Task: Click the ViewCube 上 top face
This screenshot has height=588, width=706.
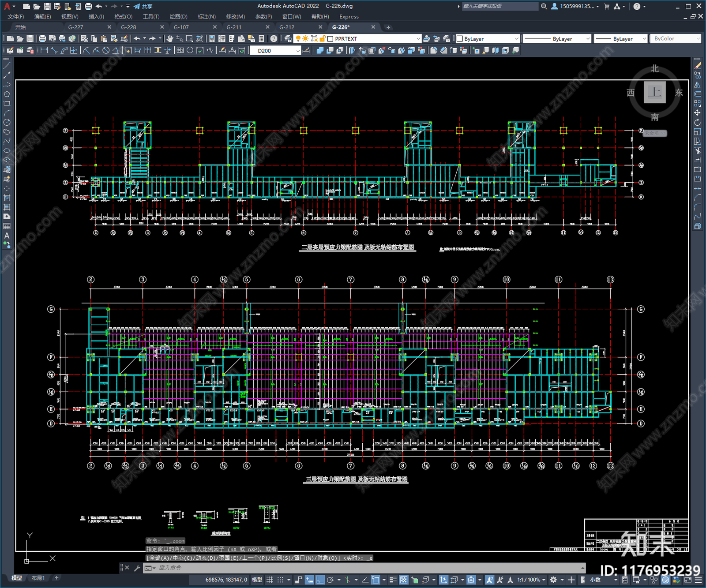Action: point(655,93)
